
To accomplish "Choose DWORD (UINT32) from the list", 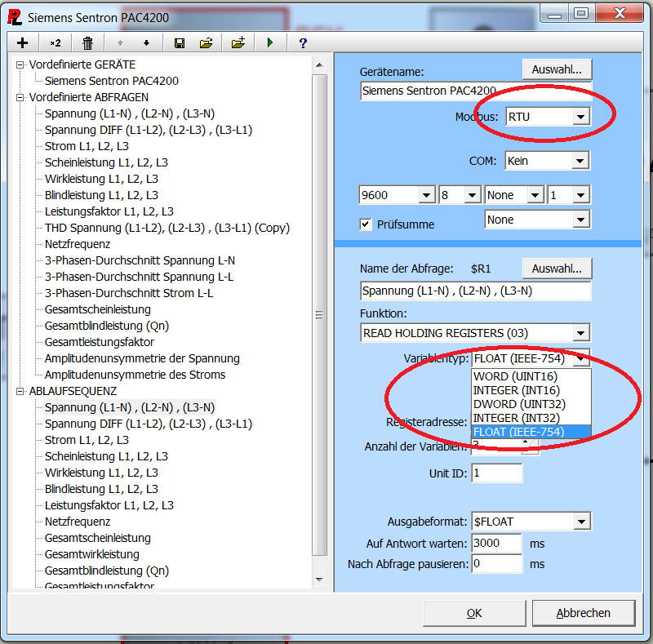I will tap(531, 404).
